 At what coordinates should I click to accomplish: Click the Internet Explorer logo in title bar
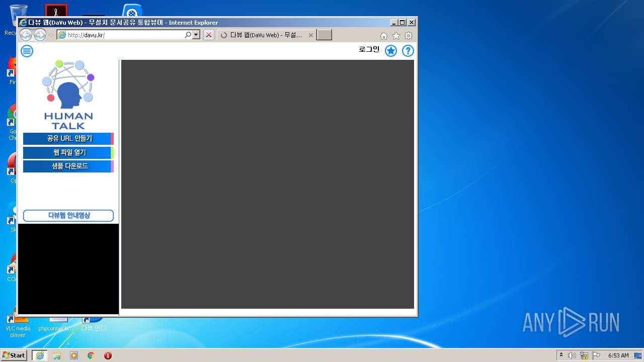23,23
